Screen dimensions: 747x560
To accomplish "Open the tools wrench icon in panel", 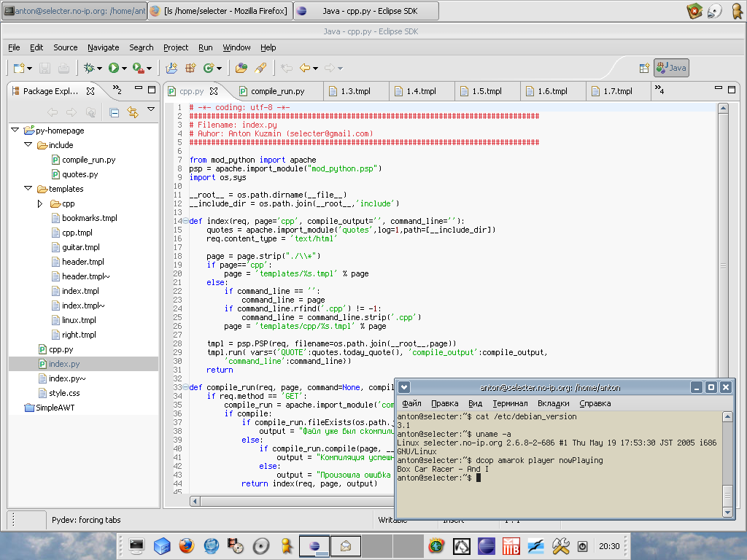I will point(561,545).
